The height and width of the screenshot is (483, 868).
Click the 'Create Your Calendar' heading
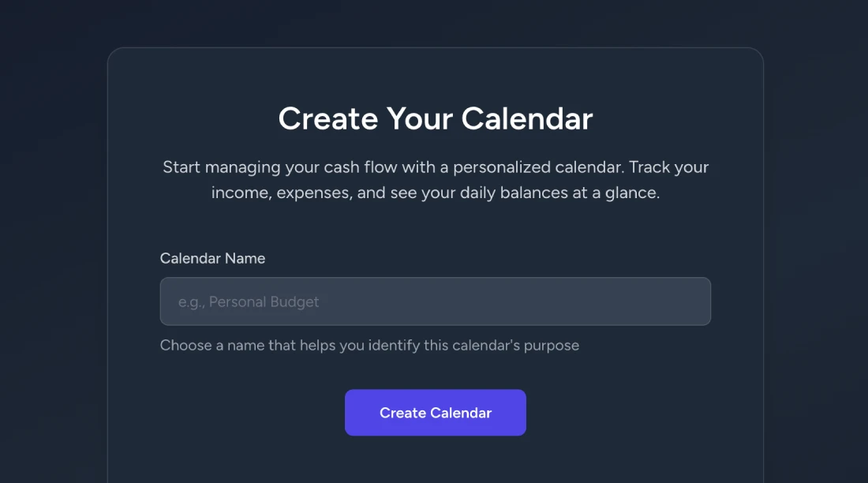tap(435, 118)
